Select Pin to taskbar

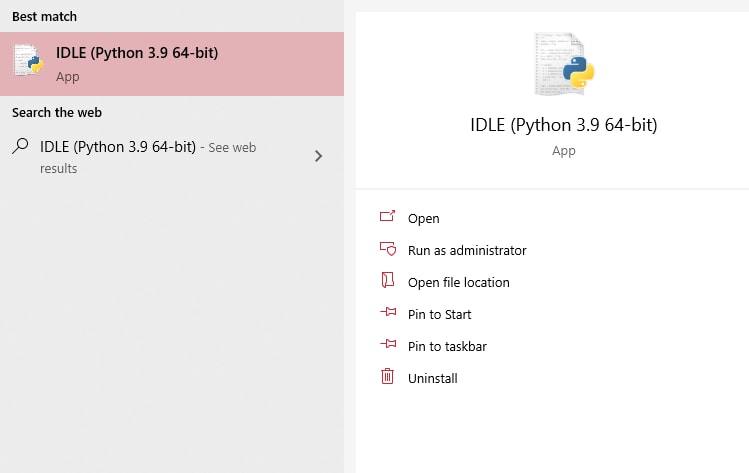[x=447, y=346]
